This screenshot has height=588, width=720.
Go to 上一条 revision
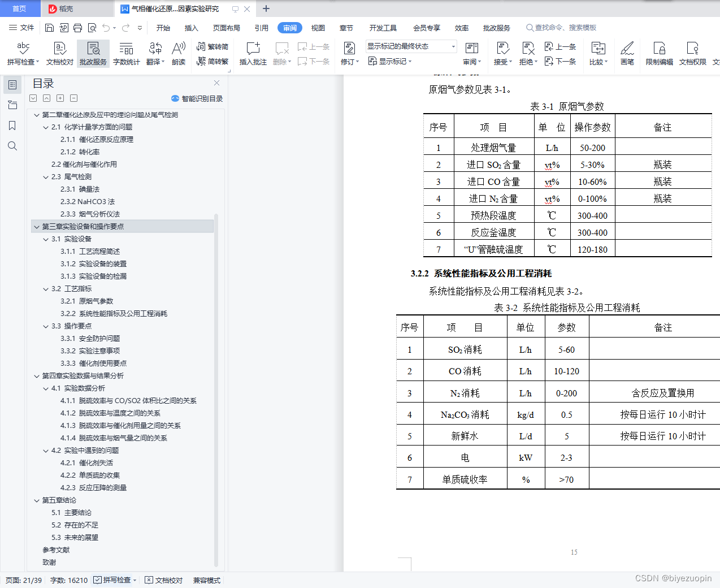tap(560, 47)
